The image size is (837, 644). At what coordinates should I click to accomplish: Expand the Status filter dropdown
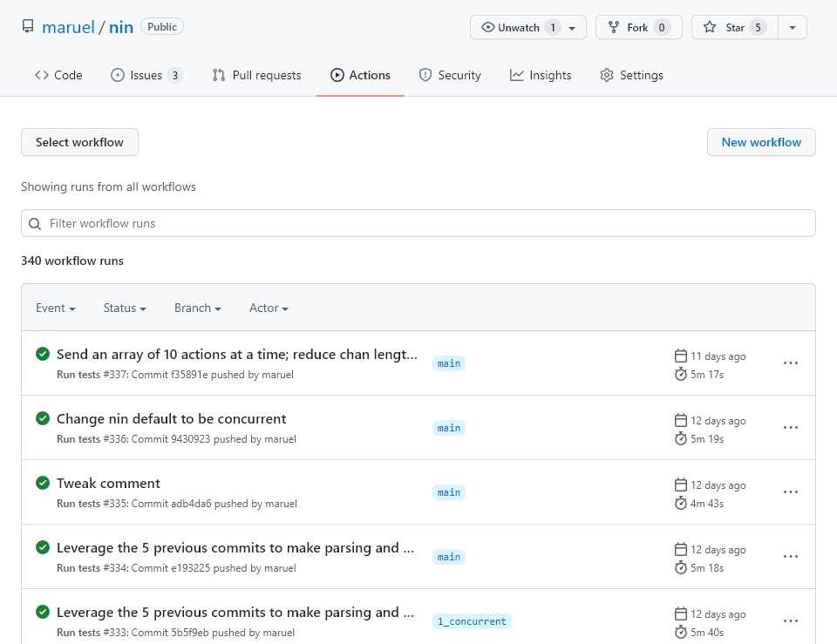125,308
